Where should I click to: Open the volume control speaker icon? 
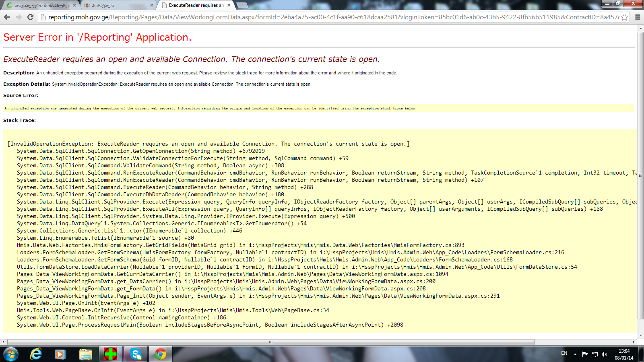click(x=604, y=354)
